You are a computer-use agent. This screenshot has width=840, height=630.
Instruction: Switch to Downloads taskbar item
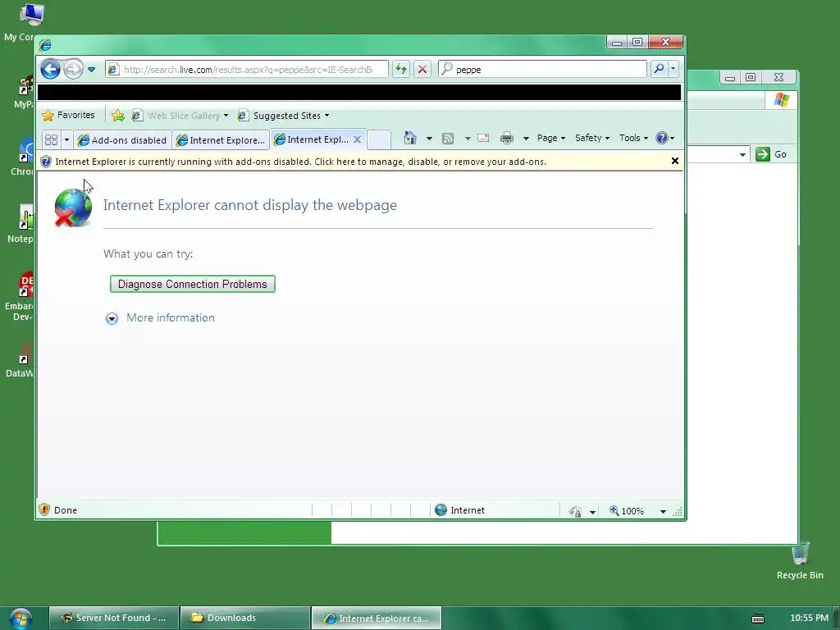point(244,618)
